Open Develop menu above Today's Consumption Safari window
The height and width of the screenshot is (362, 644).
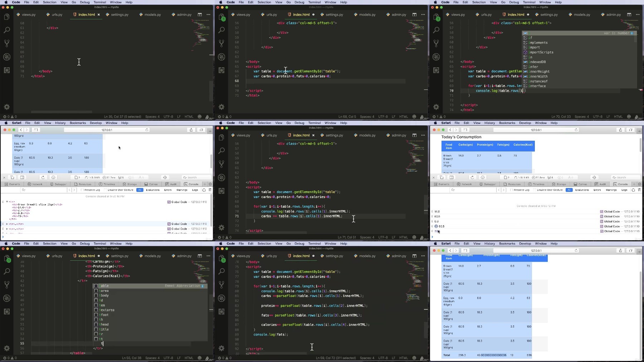click(x=525, y=123)
